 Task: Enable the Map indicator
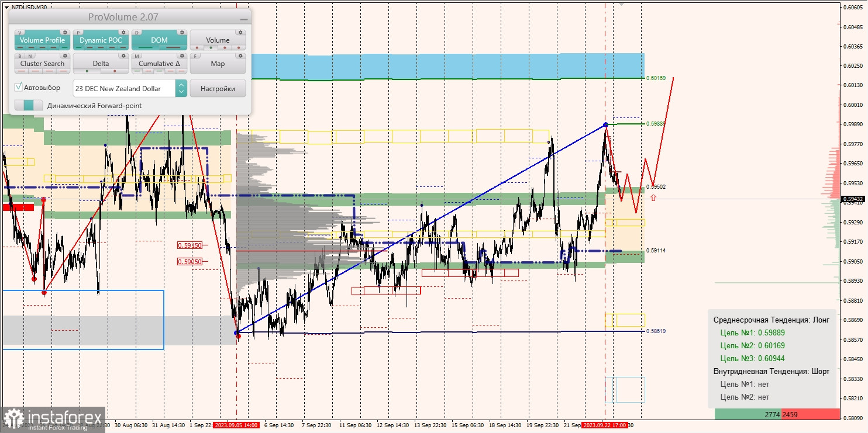coord(218,64)
